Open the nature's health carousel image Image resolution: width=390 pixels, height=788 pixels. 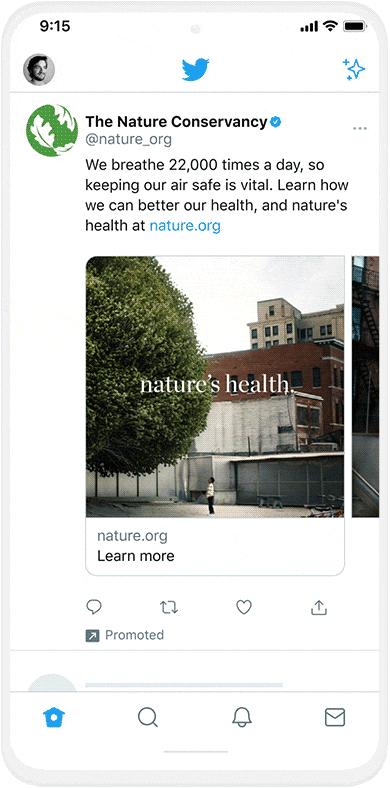[x=215, y=386]
